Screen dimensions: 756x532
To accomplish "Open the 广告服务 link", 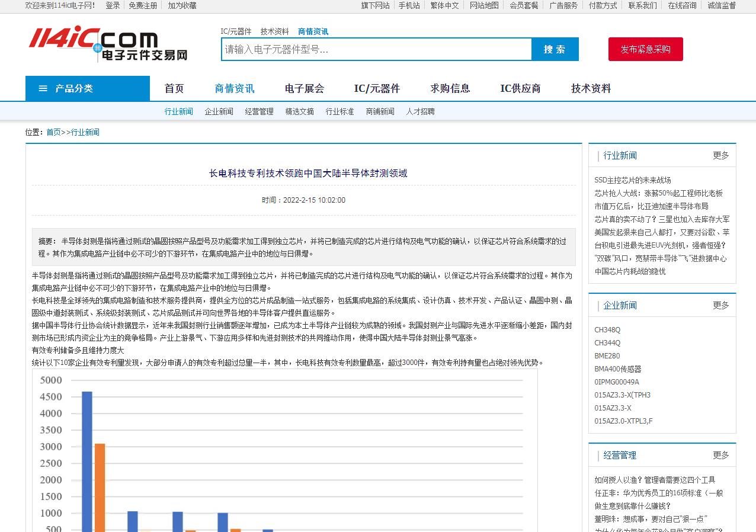I will point(563,5).
